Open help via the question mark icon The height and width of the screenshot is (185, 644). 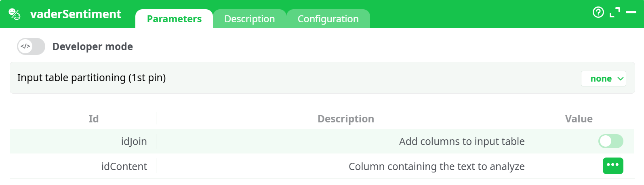pyautogui.click(x=598, y=13)
